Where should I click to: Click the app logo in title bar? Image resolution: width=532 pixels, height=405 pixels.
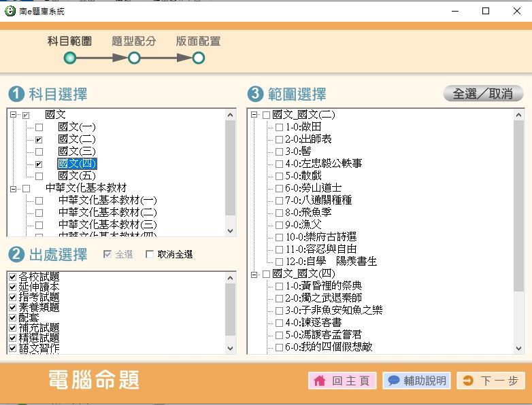[10, 12]
